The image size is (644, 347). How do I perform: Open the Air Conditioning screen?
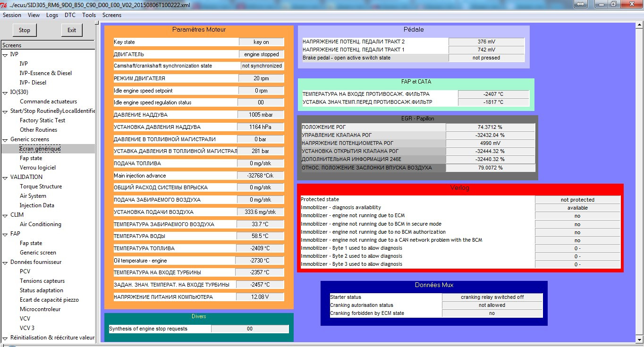41,224
